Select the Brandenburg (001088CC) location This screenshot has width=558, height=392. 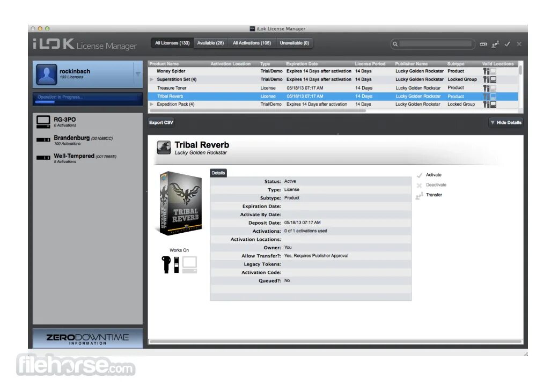pyautogui.click(x=87, y=140)
